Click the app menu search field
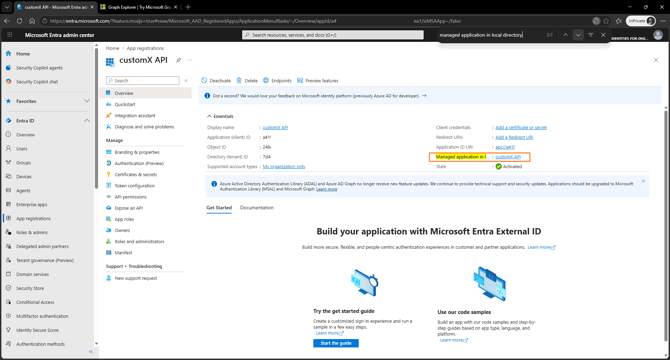 [143, 81]
